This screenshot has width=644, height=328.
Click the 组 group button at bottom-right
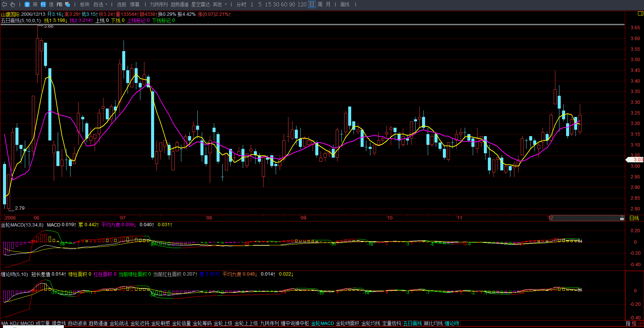(x=634, y=323)
